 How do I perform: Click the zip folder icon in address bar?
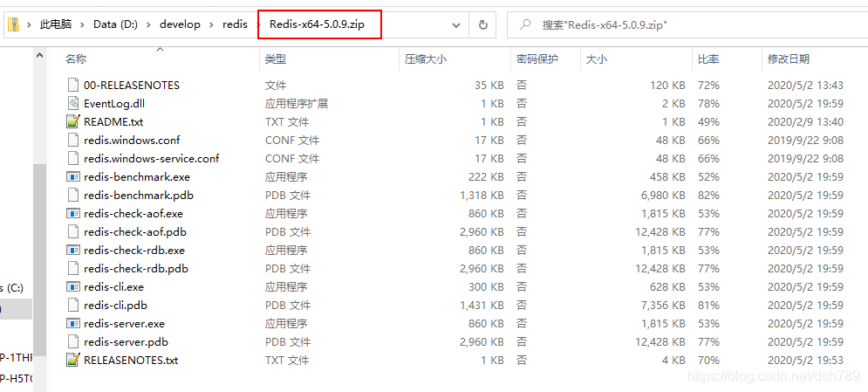[x=14, y=24]
